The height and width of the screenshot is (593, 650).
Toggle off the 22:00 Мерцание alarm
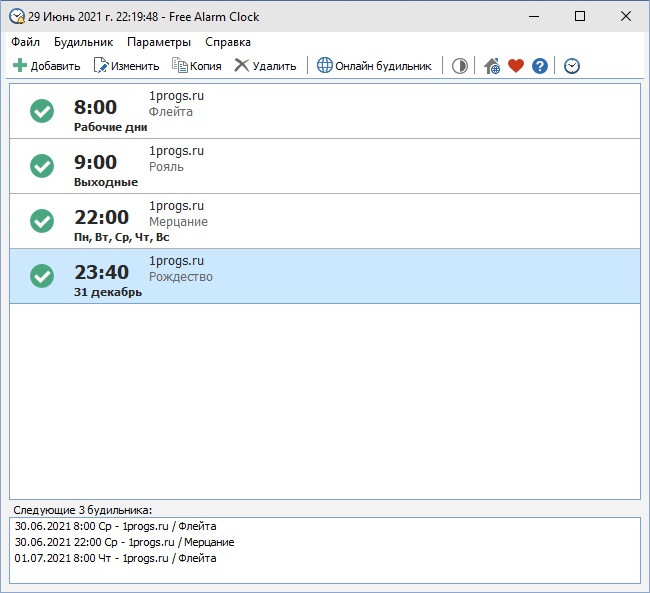(42, 221)
